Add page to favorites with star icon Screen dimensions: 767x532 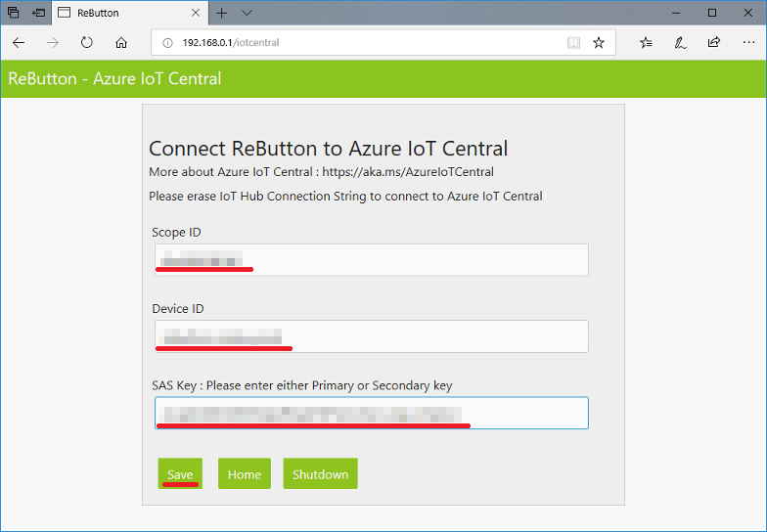click(599, 43)
